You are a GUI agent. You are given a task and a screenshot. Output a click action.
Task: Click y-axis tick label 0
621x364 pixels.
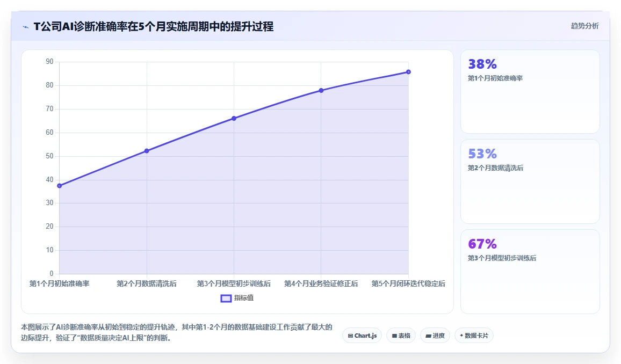[x=52, y=273]
